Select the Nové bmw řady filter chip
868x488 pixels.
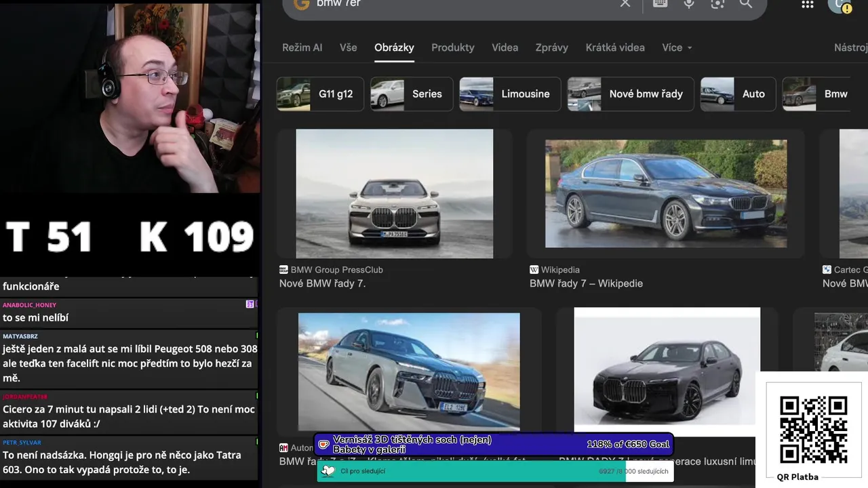631,94
